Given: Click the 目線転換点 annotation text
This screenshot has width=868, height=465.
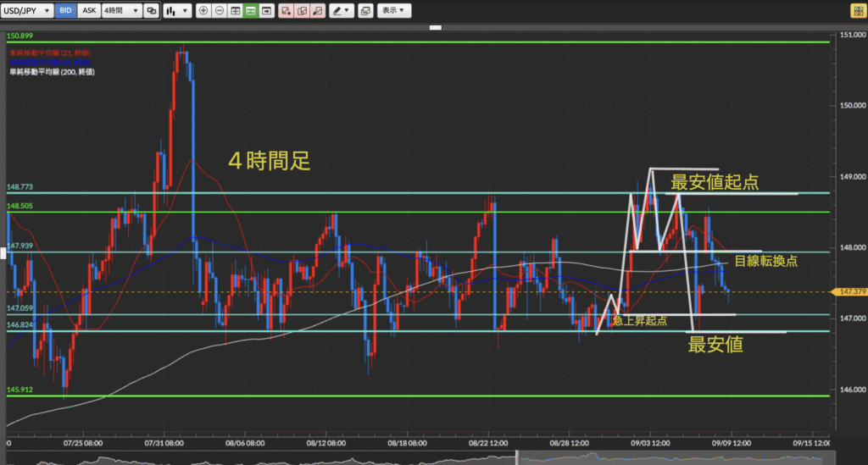Looking at the screenshot, I should coord(765,261).
